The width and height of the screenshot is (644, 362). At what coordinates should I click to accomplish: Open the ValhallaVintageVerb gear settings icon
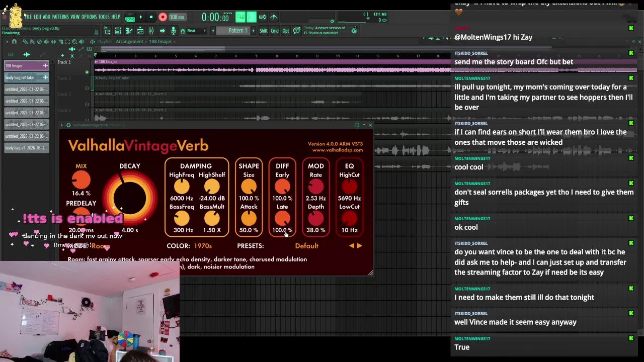click(68, 125)
